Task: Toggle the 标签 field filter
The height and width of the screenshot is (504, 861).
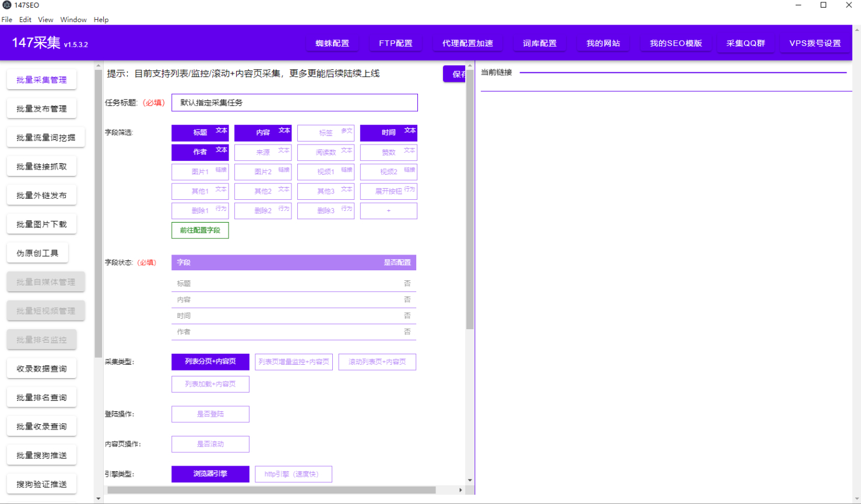Action: tap(326, 133)
